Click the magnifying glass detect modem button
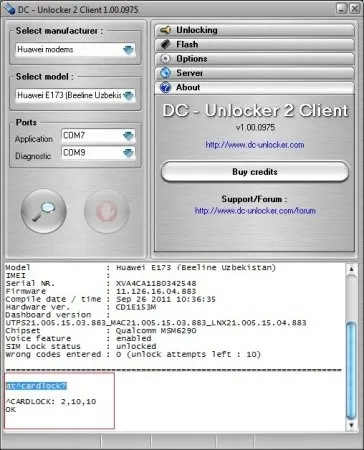 (44, 211)
